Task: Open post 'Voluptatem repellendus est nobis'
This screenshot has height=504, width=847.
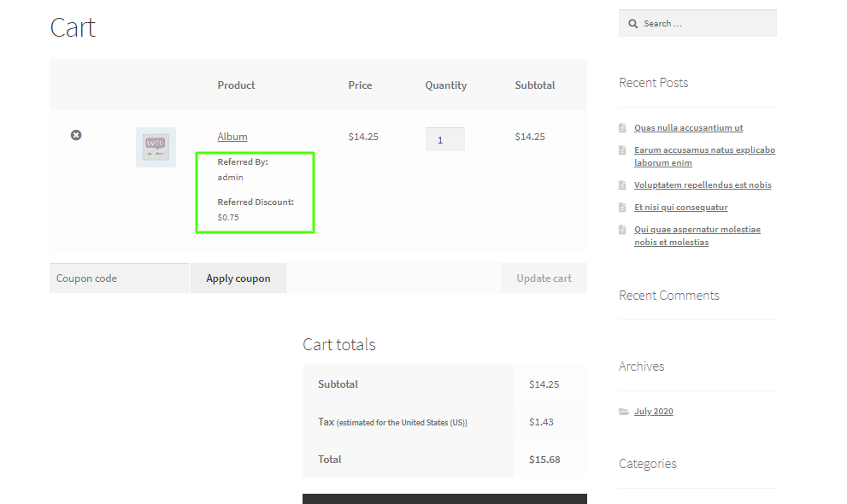Action: pyautogui.click(x=703, y=185)
